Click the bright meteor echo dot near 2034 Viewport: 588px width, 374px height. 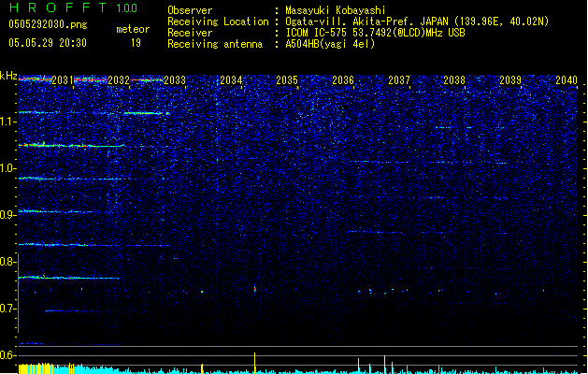pos(255,289)
